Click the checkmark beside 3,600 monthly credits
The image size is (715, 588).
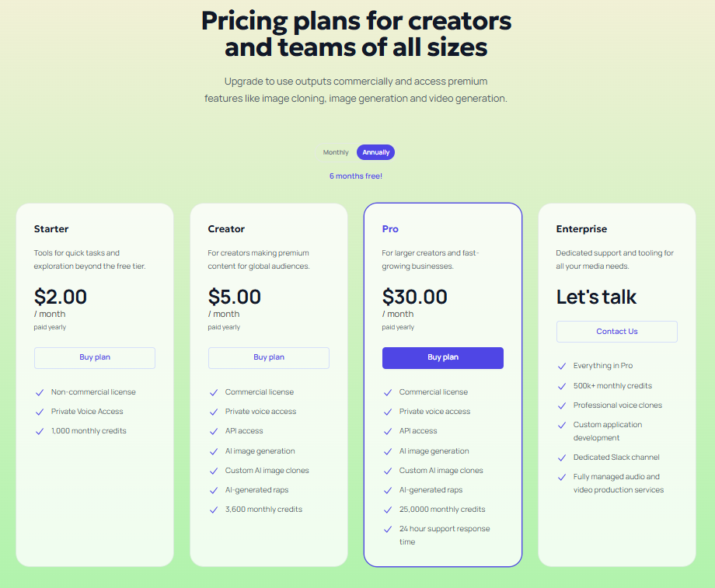tap(214, 509)
